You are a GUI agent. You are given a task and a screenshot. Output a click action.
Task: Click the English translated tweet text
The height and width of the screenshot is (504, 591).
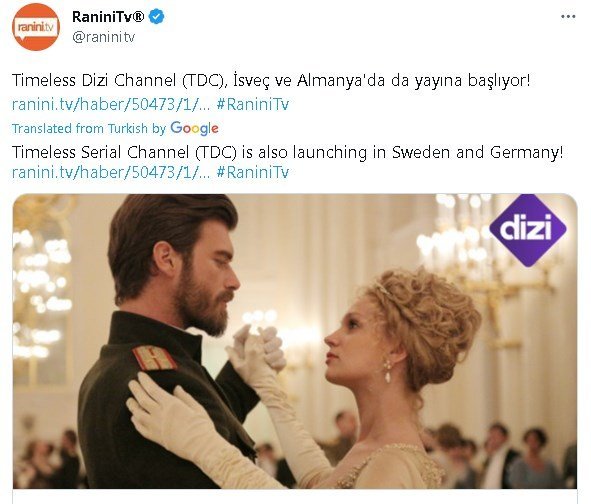click(x=288, y=152)
